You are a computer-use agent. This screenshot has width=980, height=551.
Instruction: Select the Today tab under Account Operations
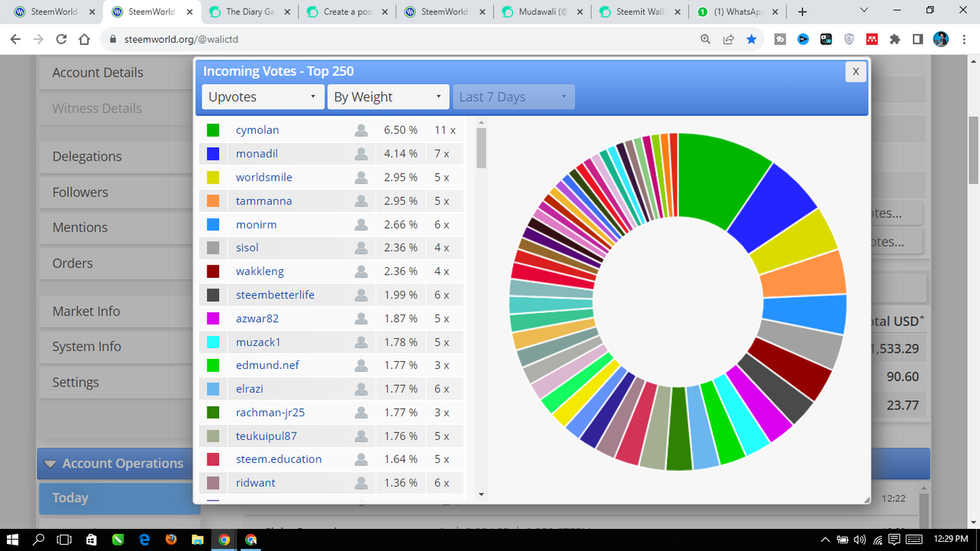tap(120, 497)
